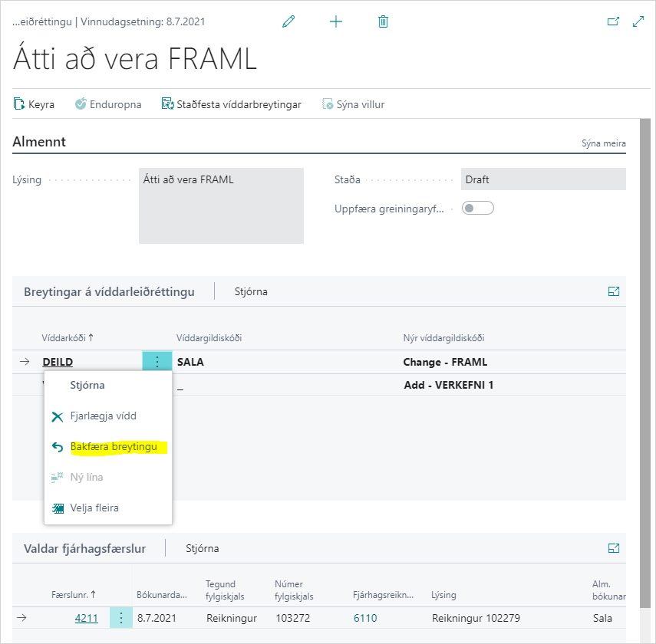Open page in new window icon

(x=613, y=22)
